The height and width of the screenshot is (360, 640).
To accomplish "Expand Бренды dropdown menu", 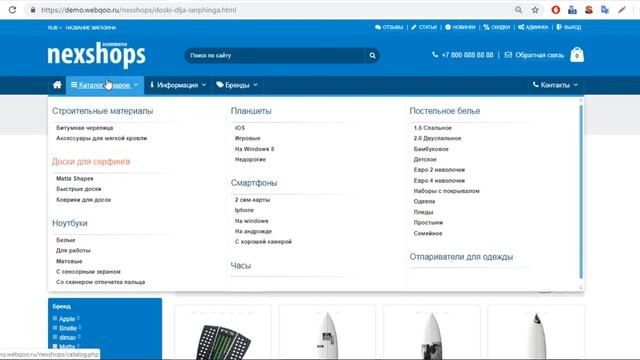I will [x=237, y=85].
